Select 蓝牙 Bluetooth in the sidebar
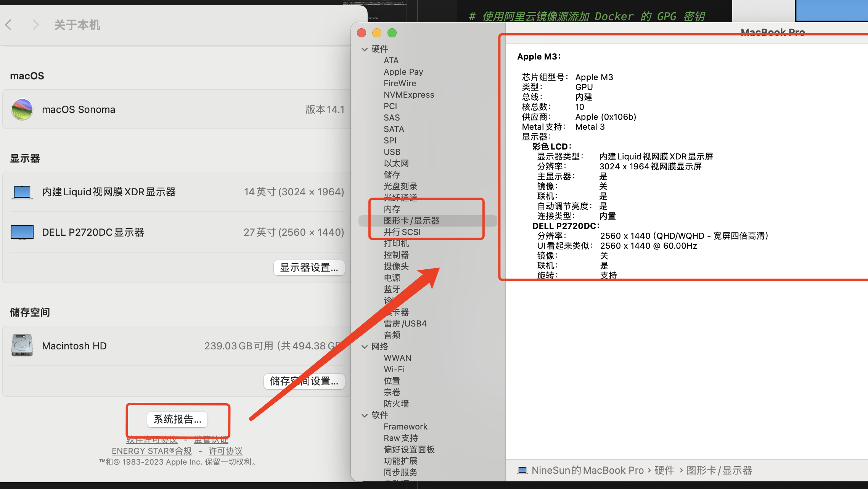 coord(392,289)
